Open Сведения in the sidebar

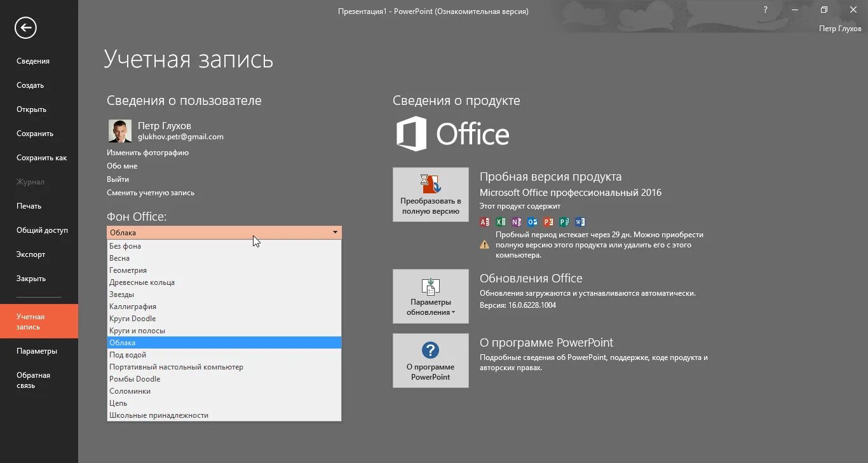tap(39, 61)
